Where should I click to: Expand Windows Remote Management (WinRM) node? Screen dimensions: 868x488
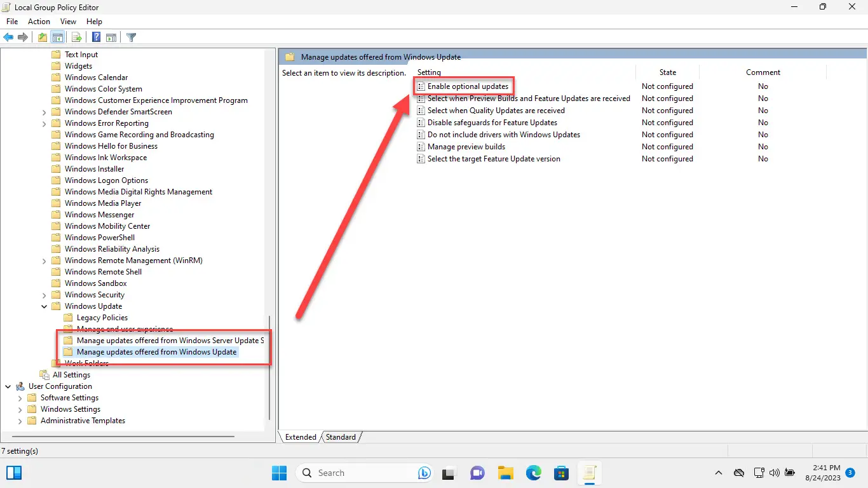44,261
